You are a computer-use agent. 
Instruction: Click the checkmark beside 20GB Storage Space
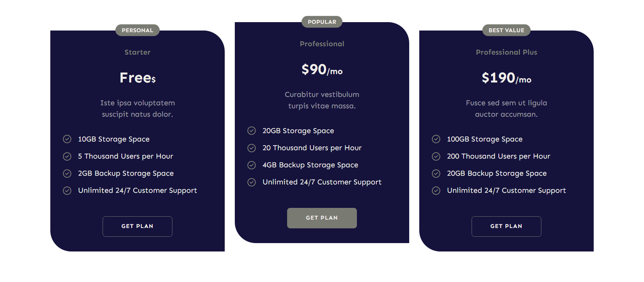pyautogui.click(x=251, y=130)
